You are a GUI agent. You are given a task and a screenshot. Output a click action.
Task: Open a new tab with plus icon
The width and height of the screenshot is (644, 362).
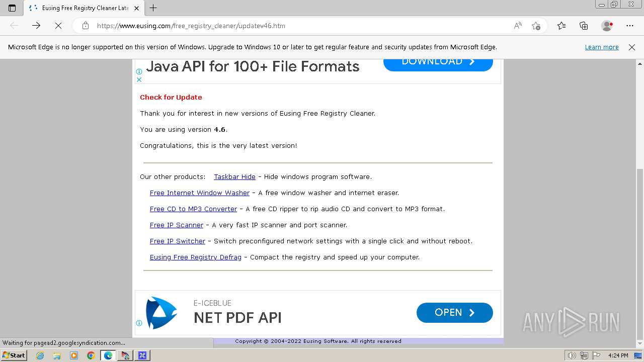pos(153,8)
